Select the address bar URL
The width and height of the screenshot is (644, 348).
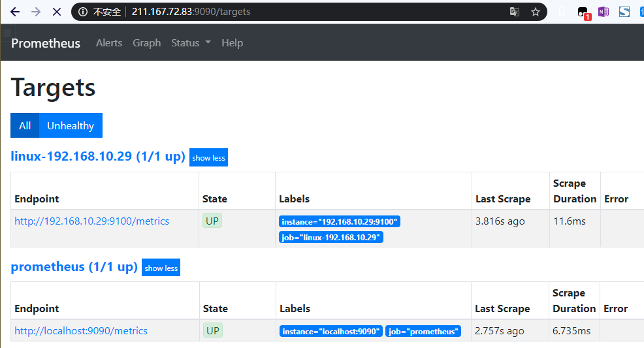[x=191, y=12]
